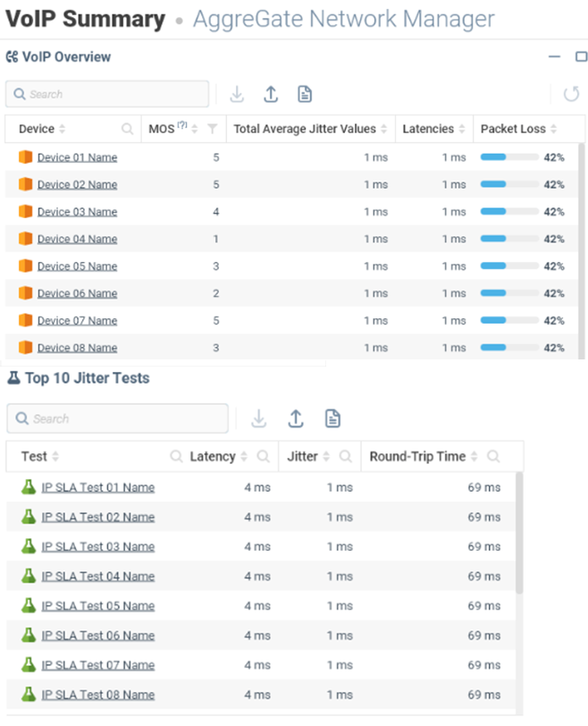Open Device 03 Name link
Viewport: 588px width, 726px height.
pyautogui.click(x=77, y=212)
